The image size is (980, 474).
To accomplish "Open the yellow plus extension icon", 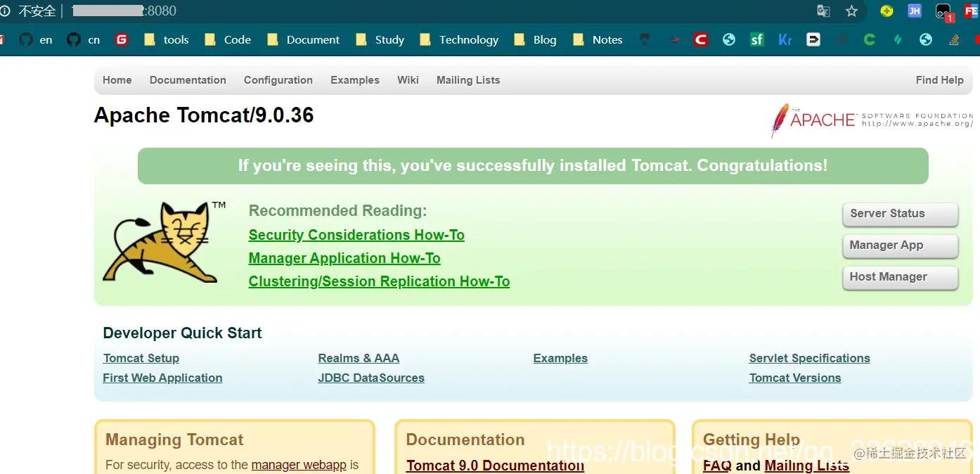I will point(887,11).
